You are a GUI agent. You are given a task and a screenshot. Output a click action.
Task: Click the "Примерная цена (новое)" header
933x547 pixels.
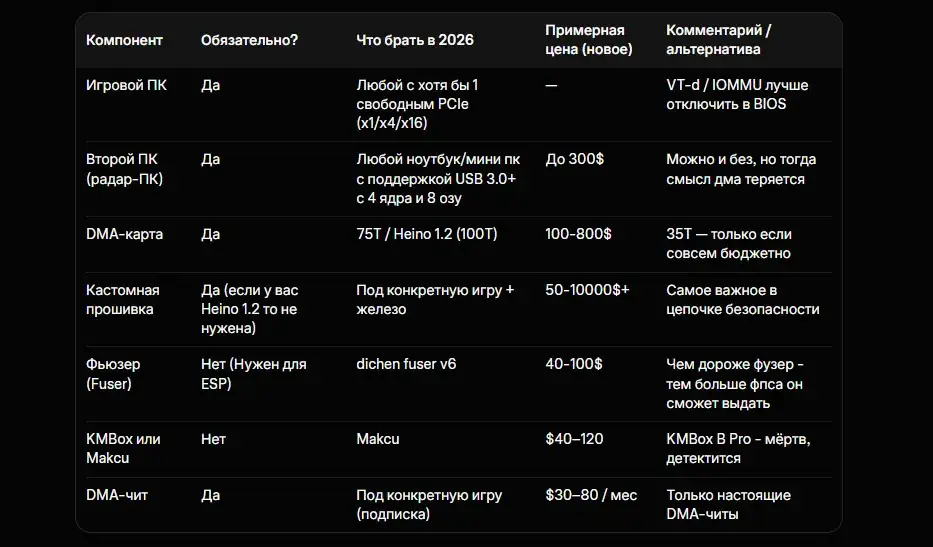pyautogui.click(x=588, y=40)
